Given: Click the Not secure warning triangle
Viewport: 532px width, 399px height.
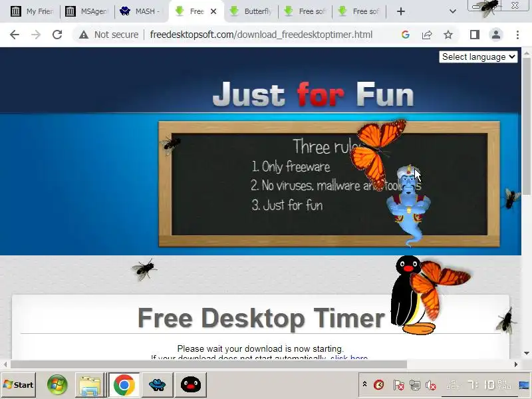Looking at the screenshot, I should tap(84, 35).
